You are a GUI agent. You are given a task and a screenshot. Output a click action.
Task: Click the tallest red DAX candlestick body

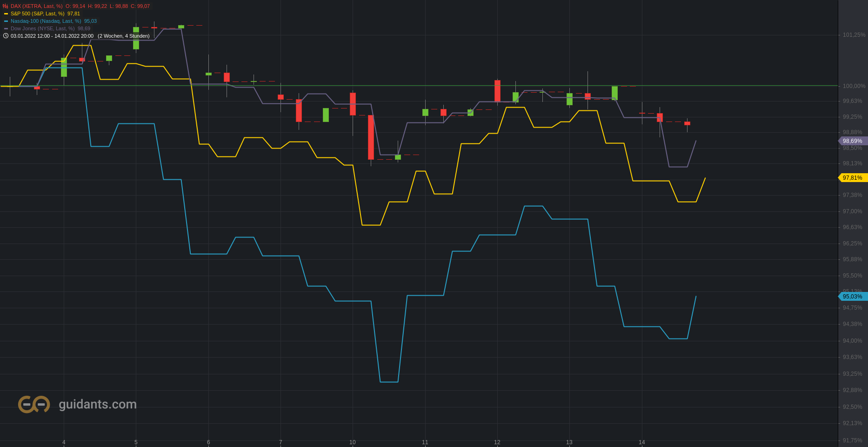point(371,137)
